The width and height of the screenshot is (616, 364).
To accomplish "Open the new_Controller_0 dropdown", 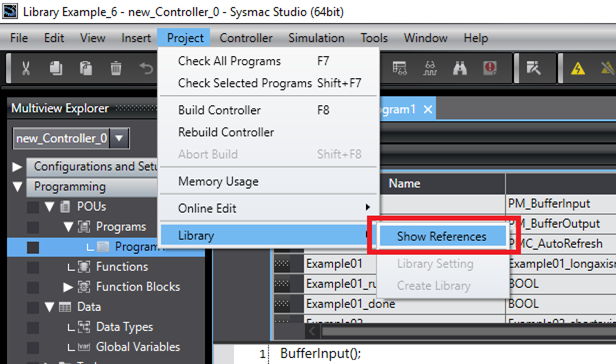I will pos(119,138).
